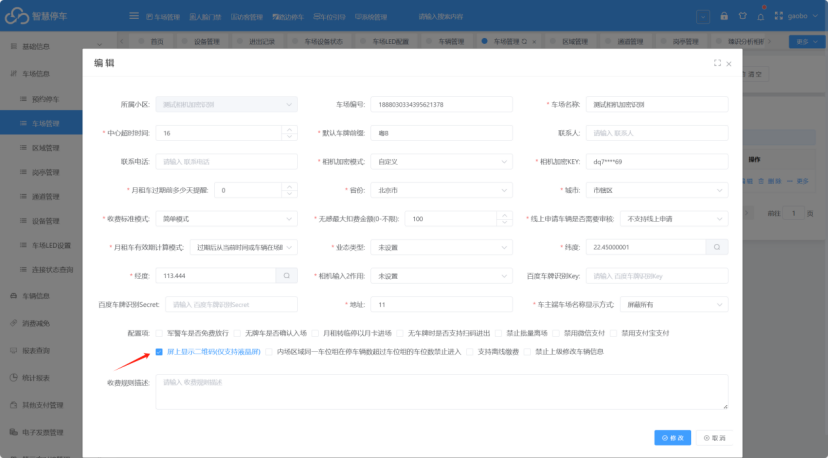Image resolution: width=829 pixels, height=459 pixels.
Task: Check 月租转临停以月卡进场 checkbox
Action: pyautogui.click(x=315, y=333)
